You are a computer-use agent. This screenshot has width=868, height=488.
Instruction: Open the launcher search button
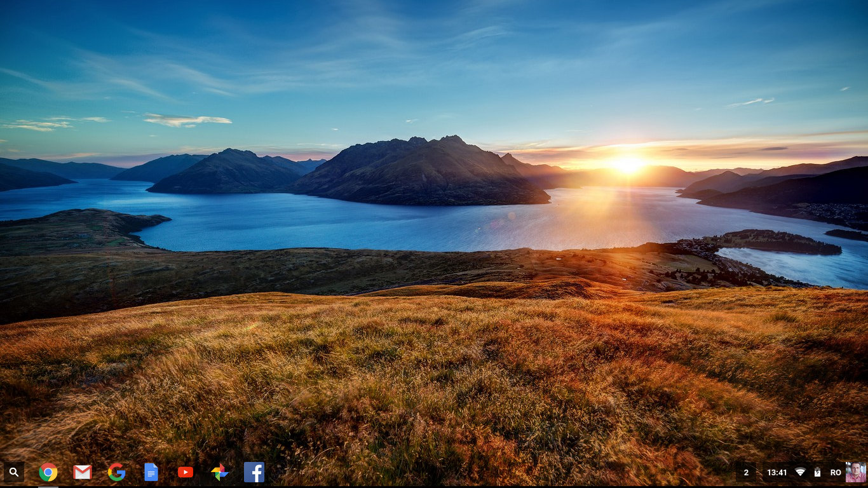pos(14,472)
